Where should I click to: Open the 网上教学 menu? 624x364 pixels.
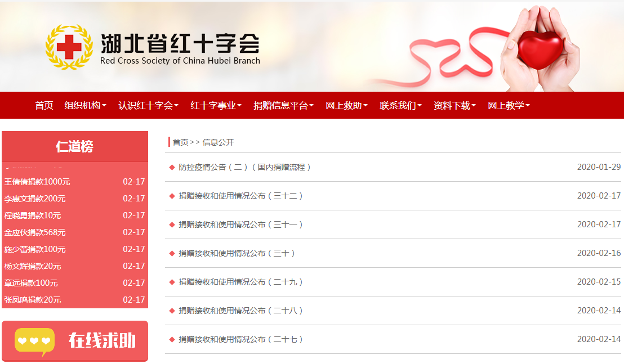pyautogui.click(x=509, y=105)
